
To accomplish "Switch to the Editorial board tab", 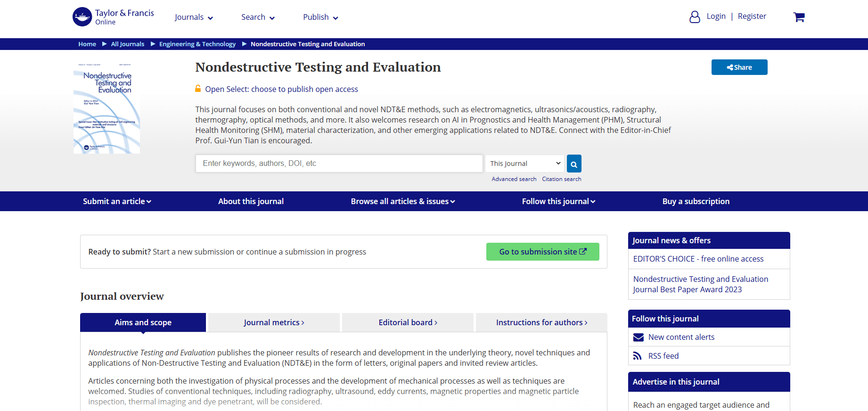I will [x=408, y=322].
